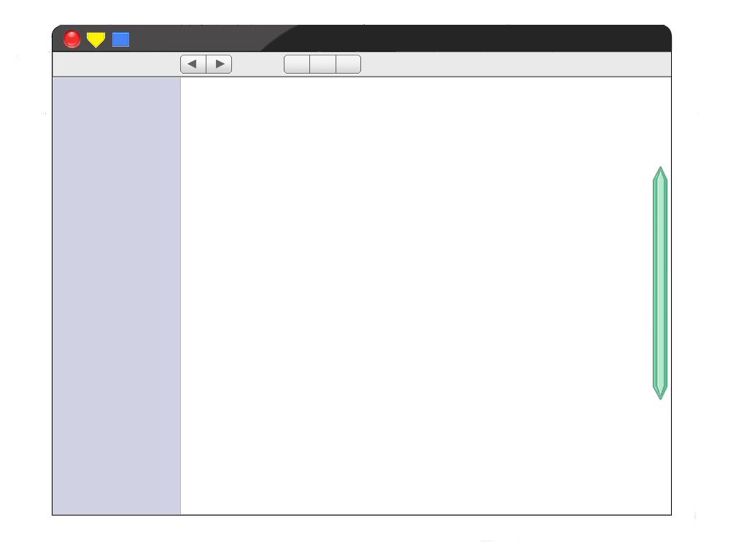Image resolution: width=747 pixels, height=560 pixels.
Task: Select the middle segment of the blank toolbar control
Action: (x=323, y=64)
